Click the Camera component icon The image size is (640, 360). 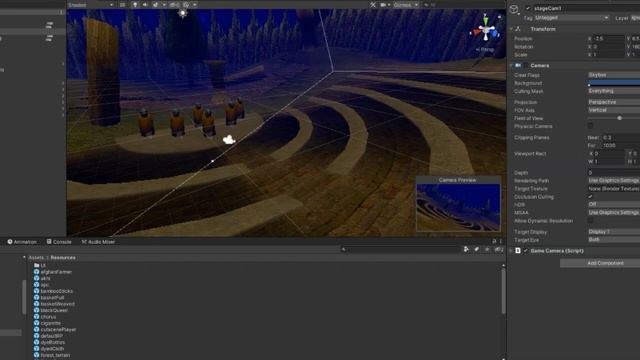click(518, 65)
